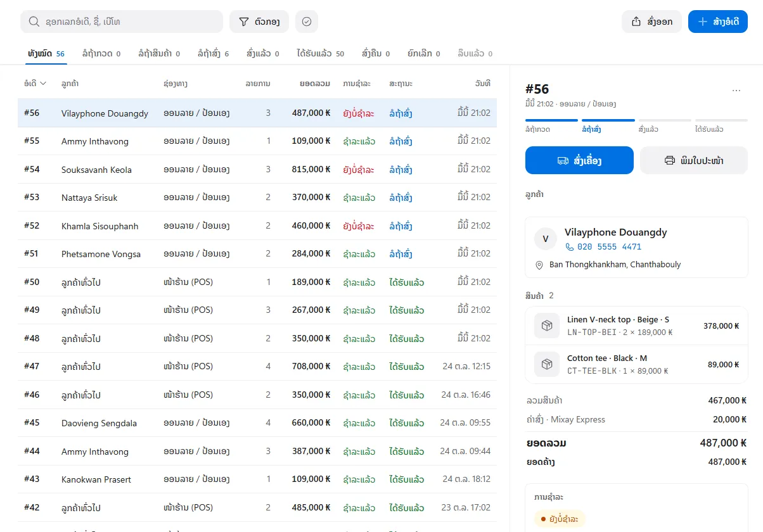Click the 708,000 ₭ total of order #47
This screenshot has width=763, height=532.
point(311,366)
